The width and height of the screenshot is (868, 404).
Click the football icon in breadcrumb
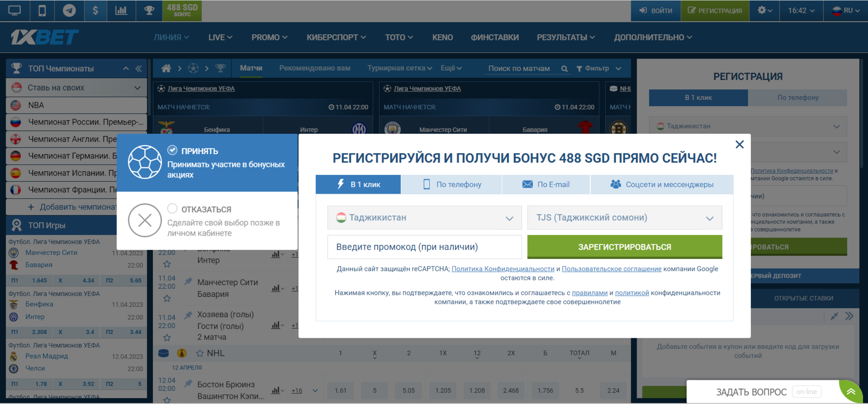coord(193,68)
